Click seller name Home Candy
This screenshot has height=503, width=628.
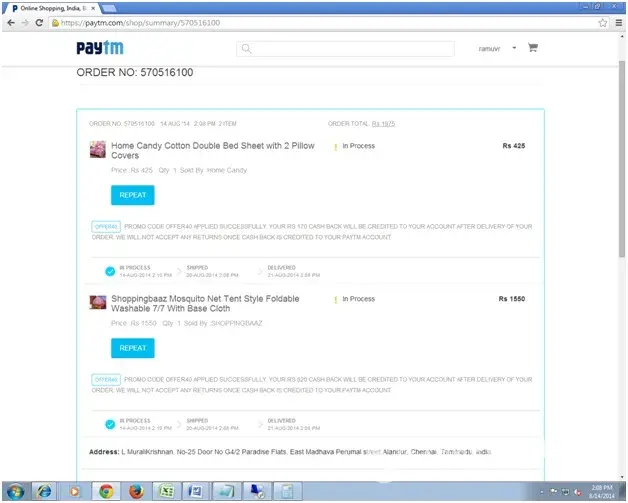coord(227,170)
